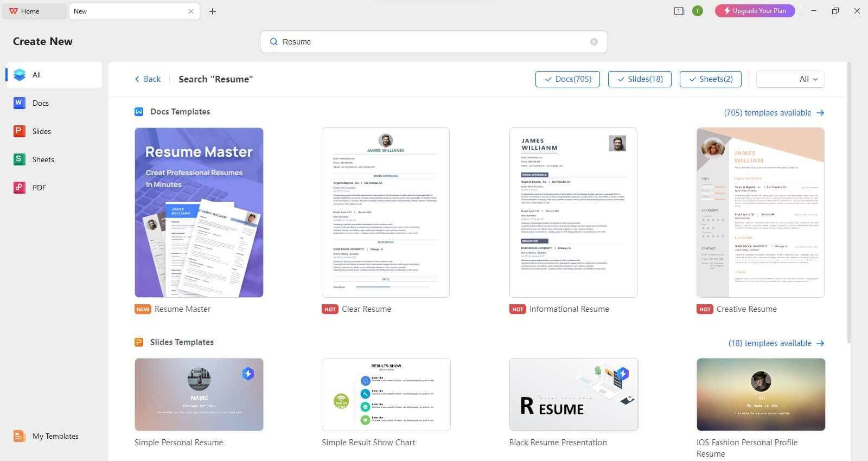Click the Slides Templates section icon

[139, 342]
